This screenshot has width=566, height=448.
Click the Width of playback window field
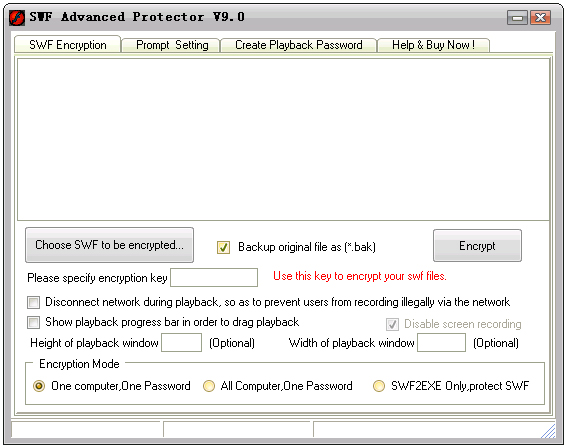point(441,343)
